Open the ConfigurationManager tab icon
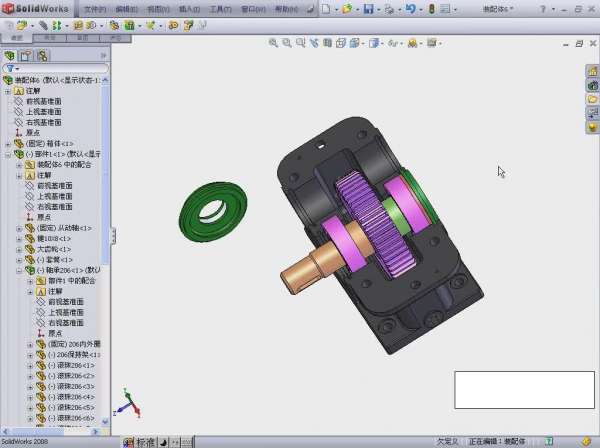The height and width of the screenshot is (448, 600). 43,56
